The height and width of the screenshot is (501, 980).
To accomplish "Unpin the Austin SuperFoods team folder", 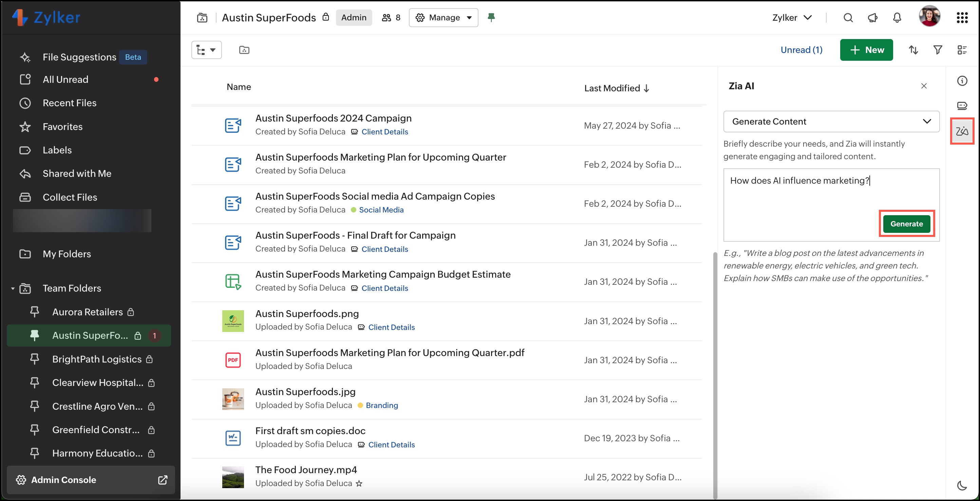I will (x=491, y=18).
